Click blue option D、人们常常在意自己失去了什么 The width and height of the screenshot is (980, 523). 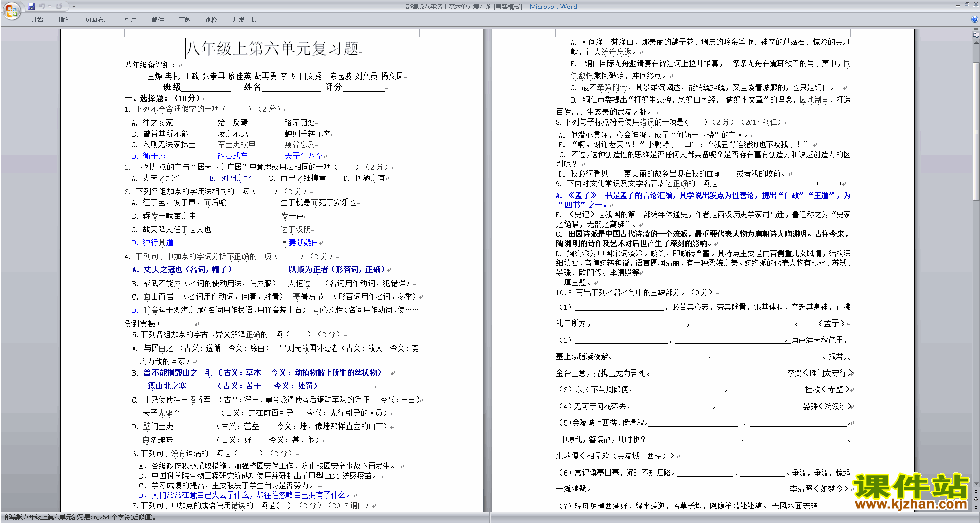[x=245, y=495]
